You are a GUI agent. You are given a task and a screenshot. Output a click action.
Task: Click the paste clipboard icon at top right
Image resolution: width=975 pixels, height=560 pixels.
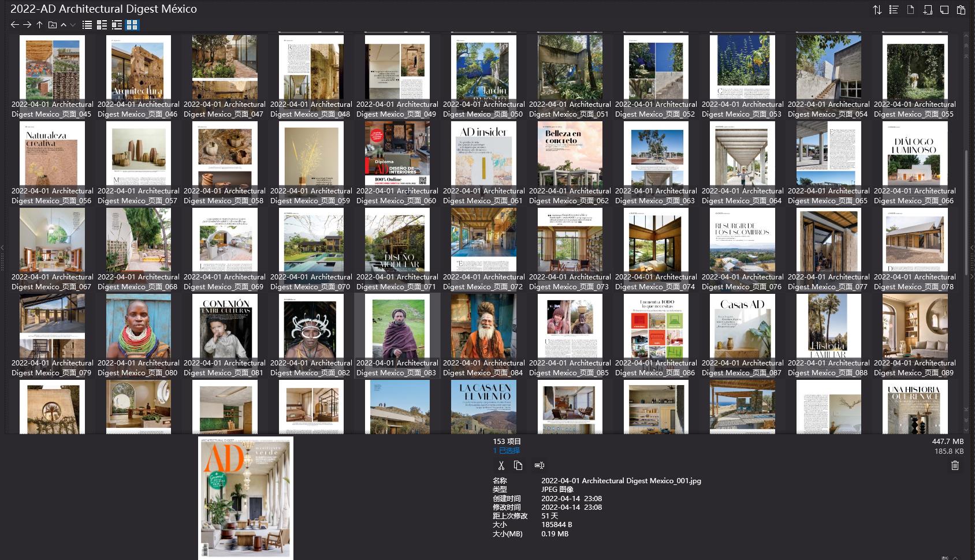961,10
